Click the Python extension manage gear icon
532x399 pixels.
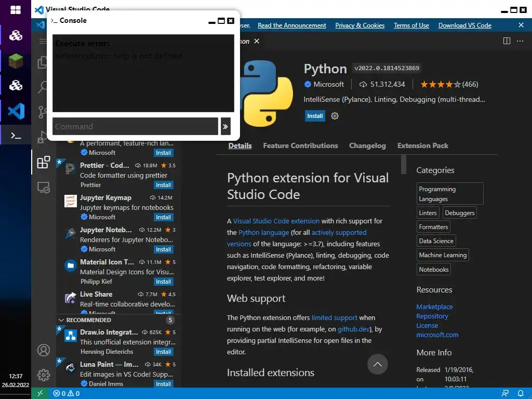pyautogui.click(x=335, y=116)
